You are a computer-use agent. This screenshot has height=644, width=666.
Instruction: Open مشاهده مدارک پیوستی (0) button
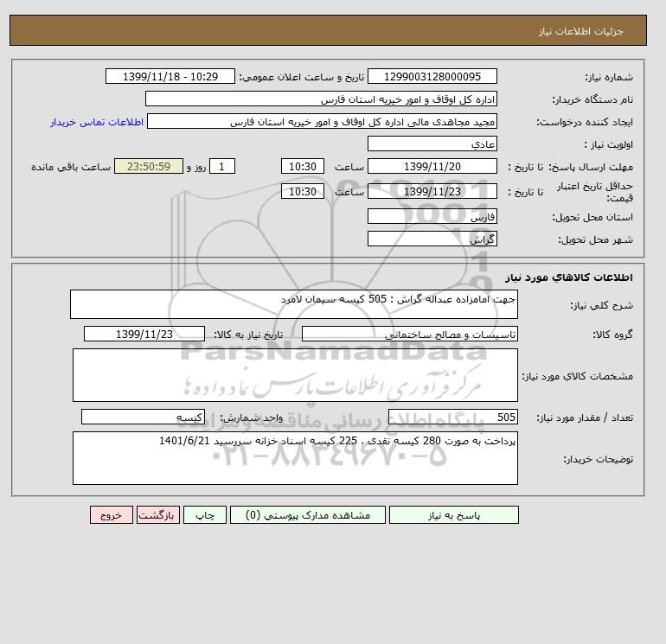pyautogui.click(x=308, y=515)
